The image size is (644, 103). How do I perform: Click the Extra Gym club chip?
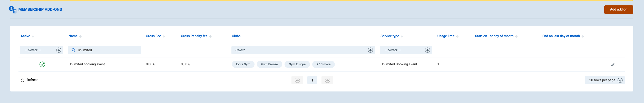(x=243, y=64)
